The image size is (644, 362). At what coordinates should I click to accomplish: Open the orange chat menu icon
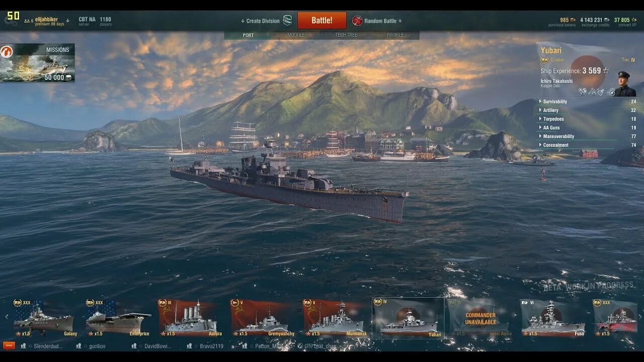9,346
